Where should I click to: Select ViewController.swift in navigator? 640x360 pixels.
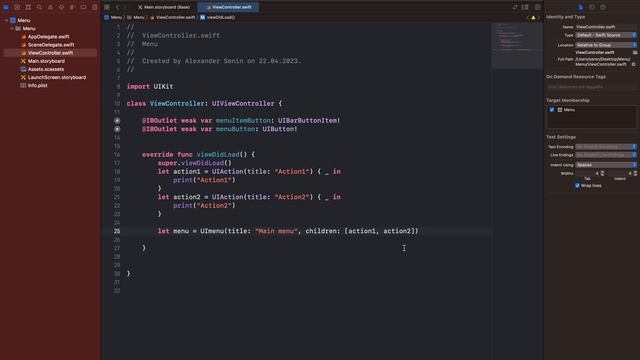[x=50, y=53]
